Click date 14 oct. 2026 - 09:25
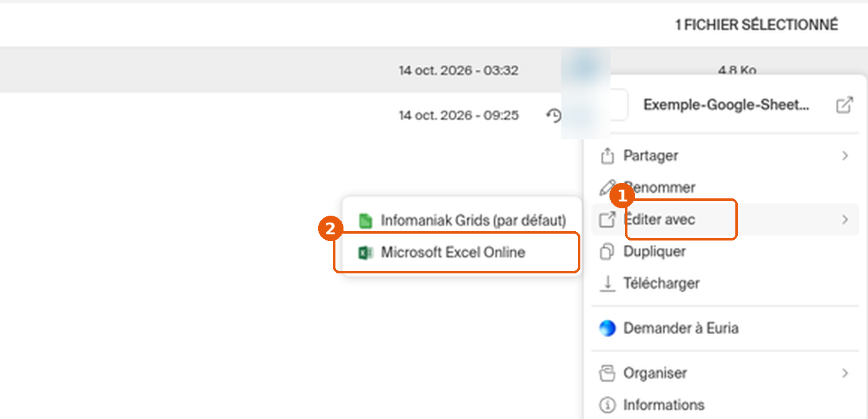 coord(459,115)
